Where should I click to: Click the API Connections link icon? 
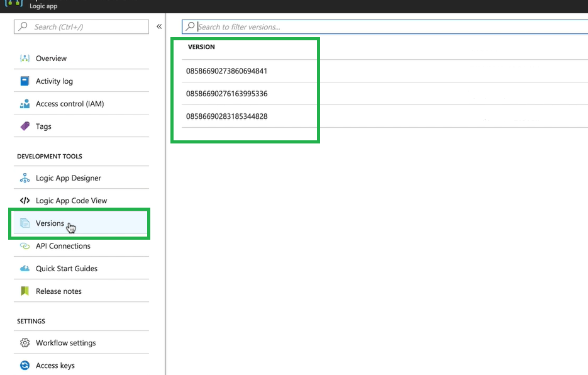[x=25, y=246]
